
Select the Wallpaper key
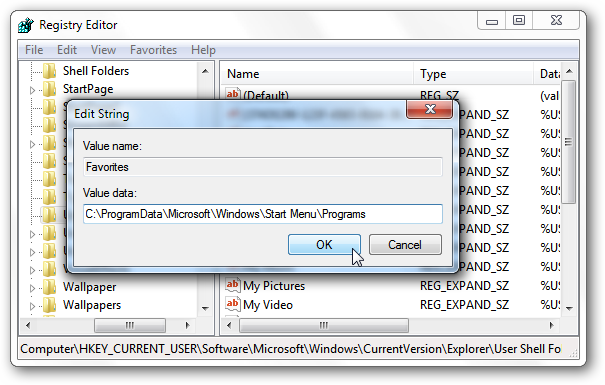(x=90, y=287)
